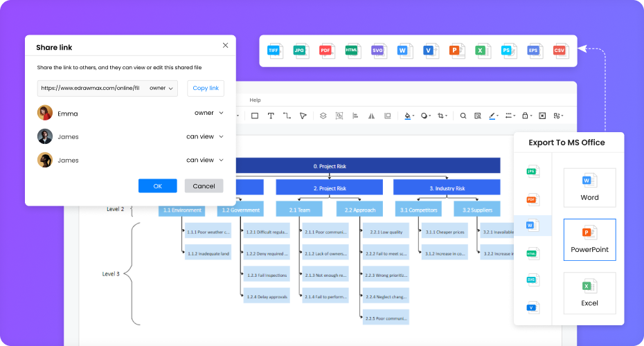The width and height of the screenshot is (644, 346).
Task: Open the Layers icon in toolbar
Action: coord(322,116)
